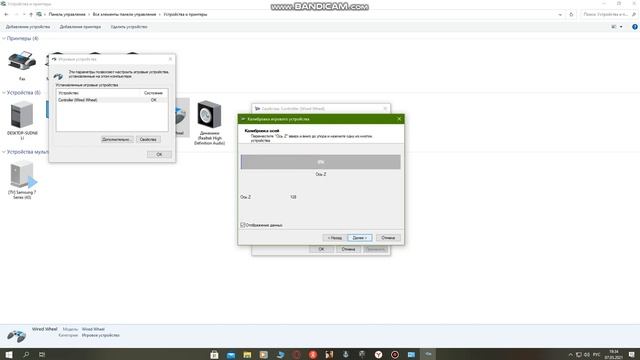Click the up-one-level arrow in Explorer
This screenshot has height=360, width=640.
pos(31,14)
